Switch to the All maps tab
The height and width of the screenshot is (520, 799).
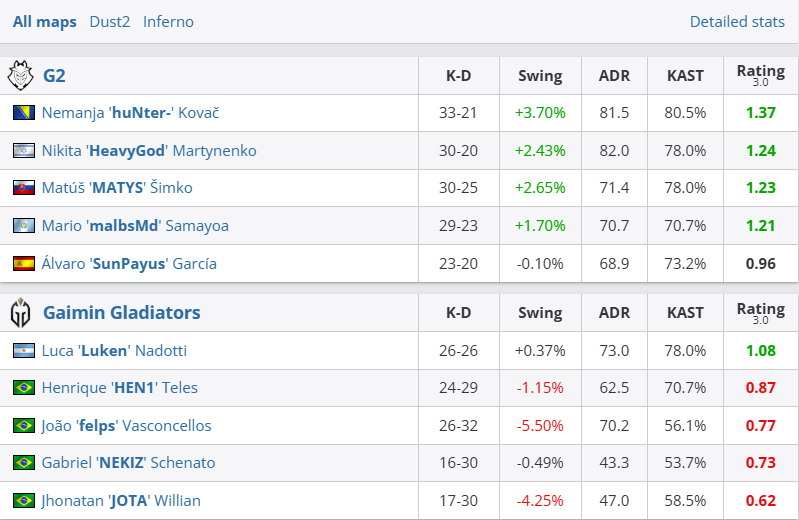point(44,22)
